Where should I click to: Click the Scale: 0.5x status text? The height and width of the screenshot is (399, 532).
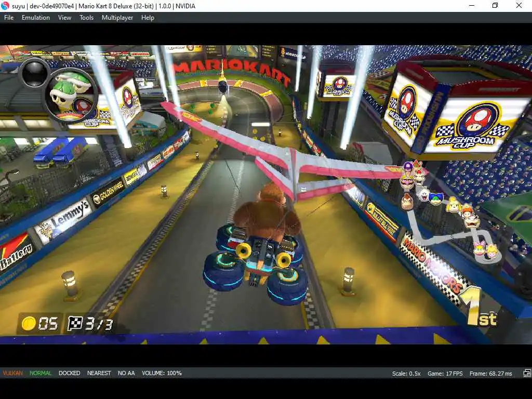(406, 374)
